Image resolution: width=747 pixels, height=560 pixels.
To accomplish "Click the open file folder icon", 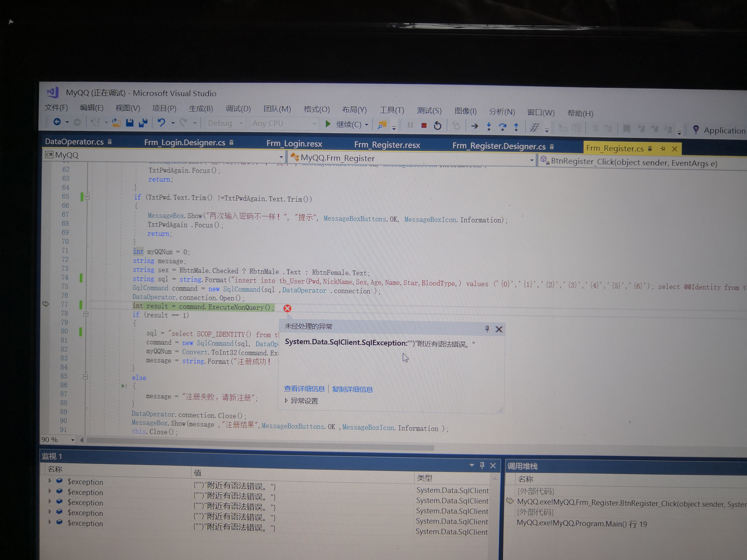I will pyautogui.click(x=116, y=122).
